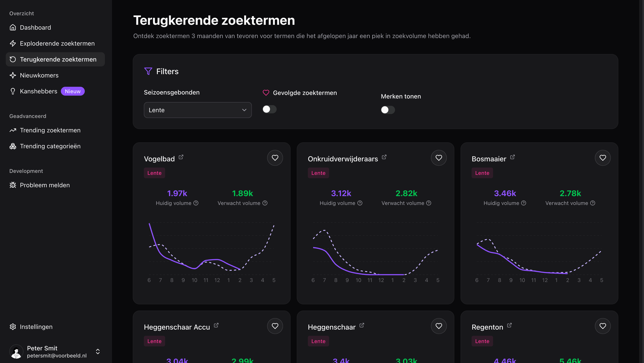This screenshot has width=644, height=363.
Task: Click the Kanshebbers lightbulb icon
Action: (13, 91)
